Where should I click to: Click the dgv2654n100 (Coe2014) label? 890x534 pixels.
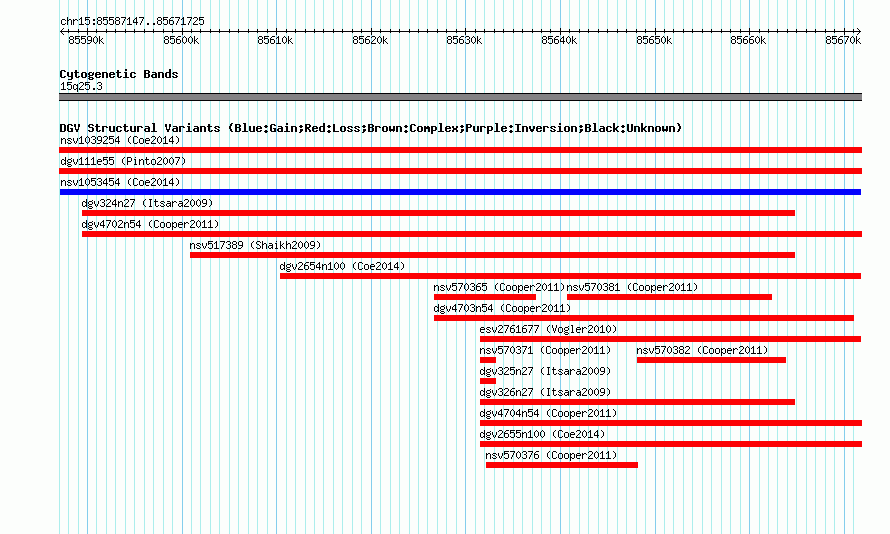point(342,266)
